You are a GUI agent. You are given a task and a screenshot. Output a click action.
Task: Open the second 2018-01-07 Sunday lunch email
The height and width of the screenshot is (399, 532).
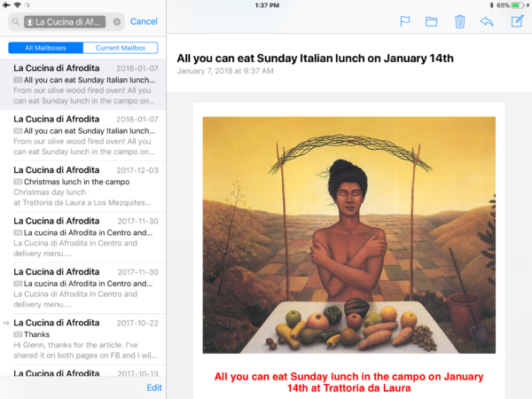83,136
